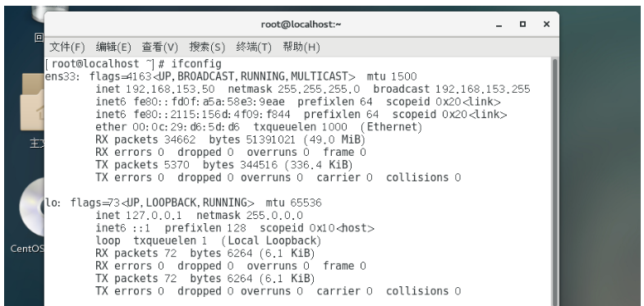Click the root@localhost:~ title bar
The image size is (644, 306).
[301, 25]
